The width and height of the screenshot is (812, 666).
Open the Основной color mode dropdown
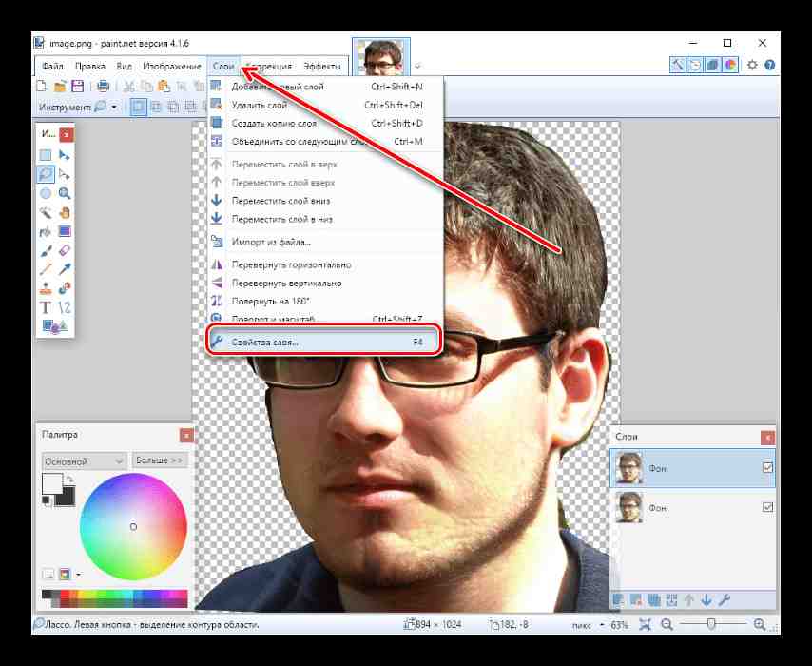point(84,460)
